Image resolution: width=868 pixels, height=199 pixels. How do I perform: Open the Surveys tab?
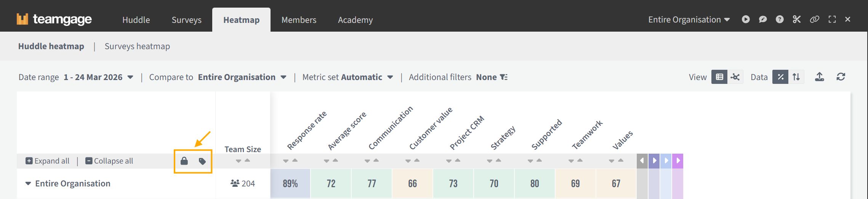coord(186,20)
